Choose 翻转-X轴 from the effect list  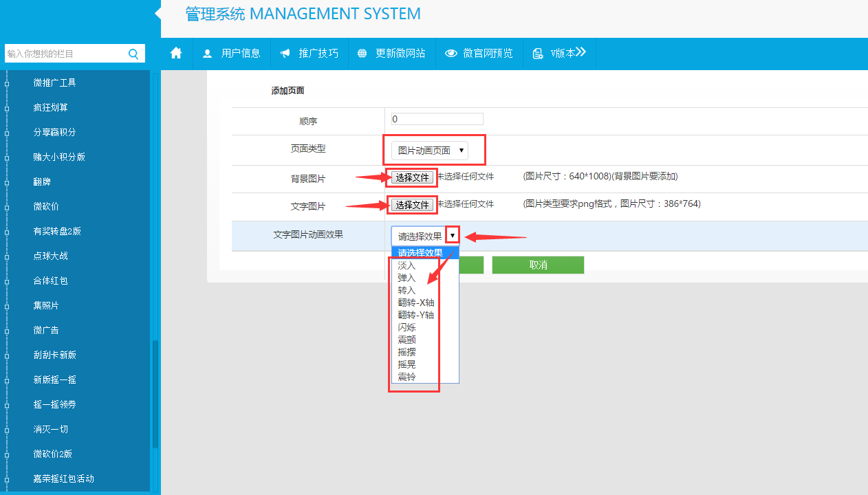coord(415,302)
